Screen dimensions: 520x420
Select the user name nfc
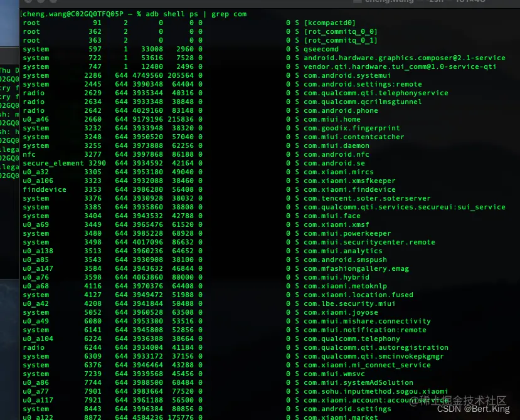click(29, 154)
